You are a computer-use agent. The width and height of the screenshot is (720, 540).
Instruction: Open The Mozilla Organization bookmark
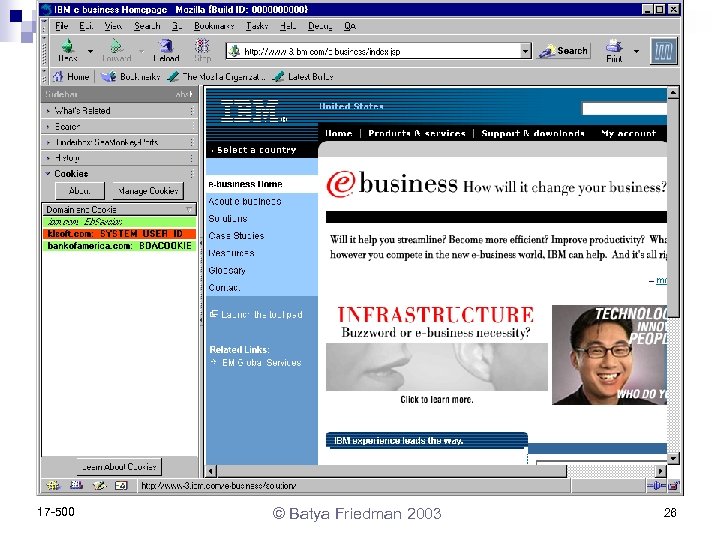[x=216, y=77]
